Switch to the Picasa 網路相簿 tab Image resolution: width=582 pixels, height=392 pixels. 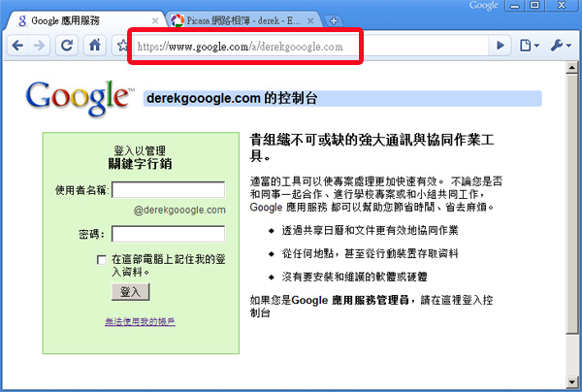pyautogui.click(x=243, y=20)
